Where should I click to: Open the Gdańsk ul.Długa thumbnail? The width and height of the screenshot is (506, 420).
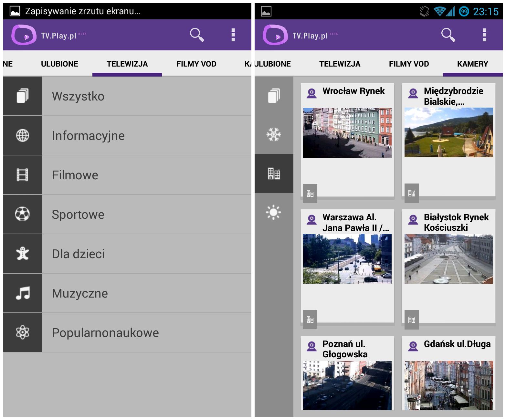[449, 385]
